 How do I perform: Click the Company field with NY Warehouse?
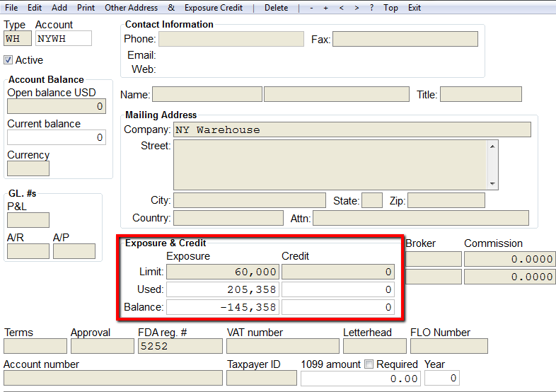point(352,129)
